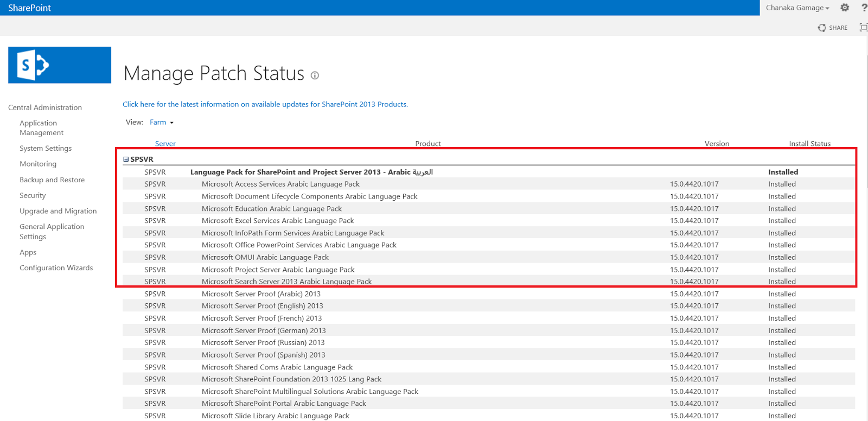Click the help question mark icon
Viewport: 868px width, 421px height.
(864, 8)
